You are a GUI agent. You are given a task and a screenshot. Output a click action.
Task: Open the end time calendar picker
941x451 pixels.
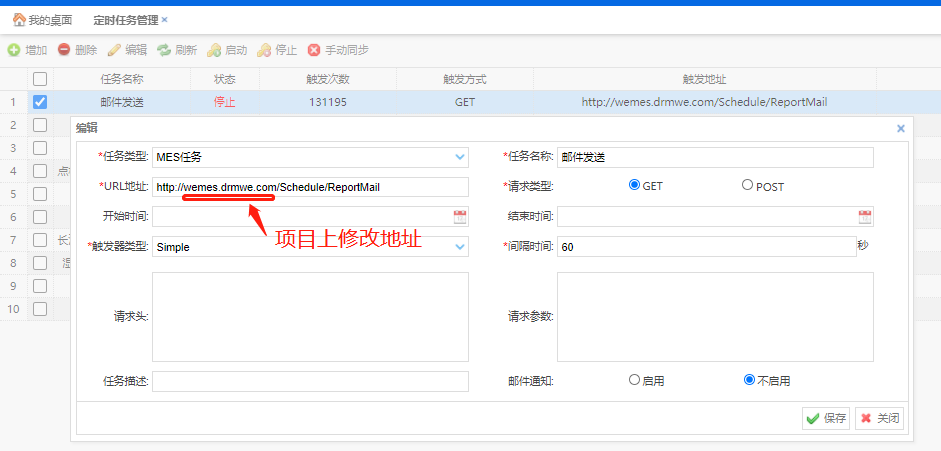coord(865,216)
